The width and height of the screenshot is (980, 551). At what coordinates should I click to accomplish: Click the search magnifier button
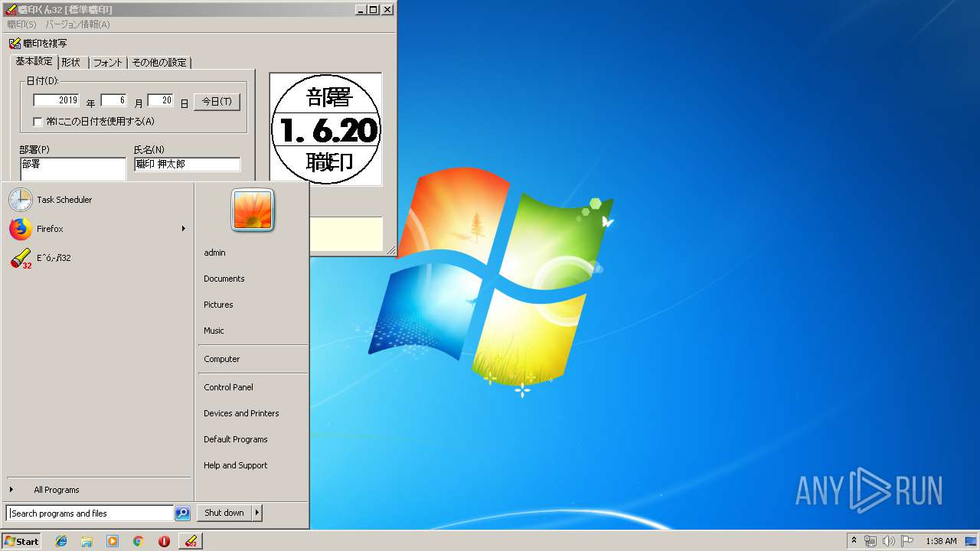coord(182,514)
